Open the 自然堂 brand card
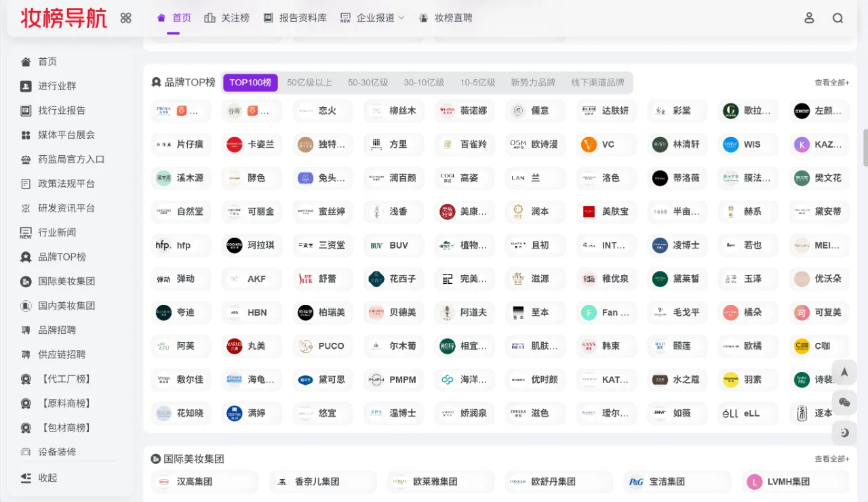 click(181, 211)
